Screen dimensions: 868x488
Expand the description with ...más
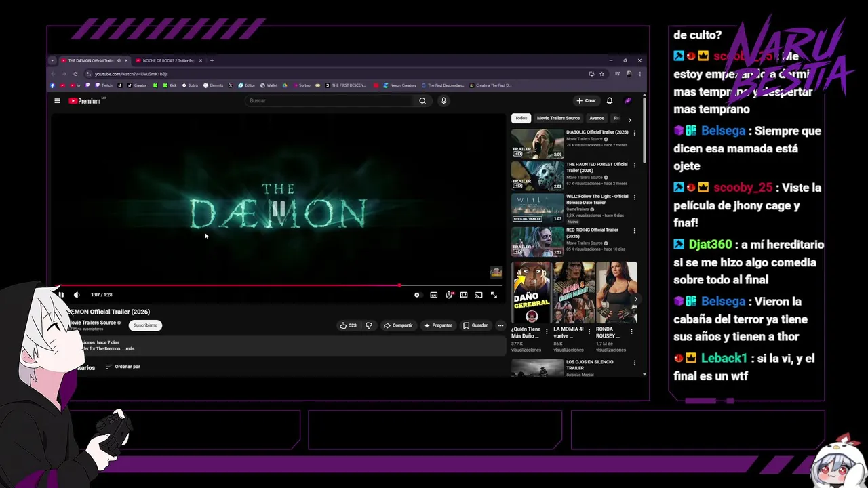pyautogui.click(x=128, y=348)
